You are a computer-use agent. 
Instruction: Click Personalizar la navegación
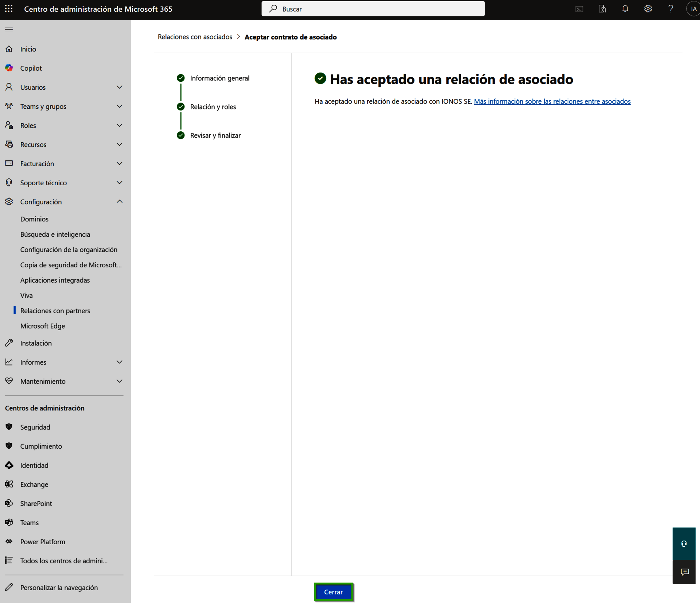[59, 587]
